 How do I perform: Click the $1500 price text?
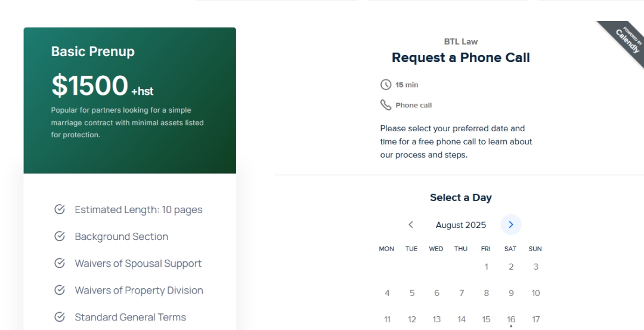(x=89, y=85)
